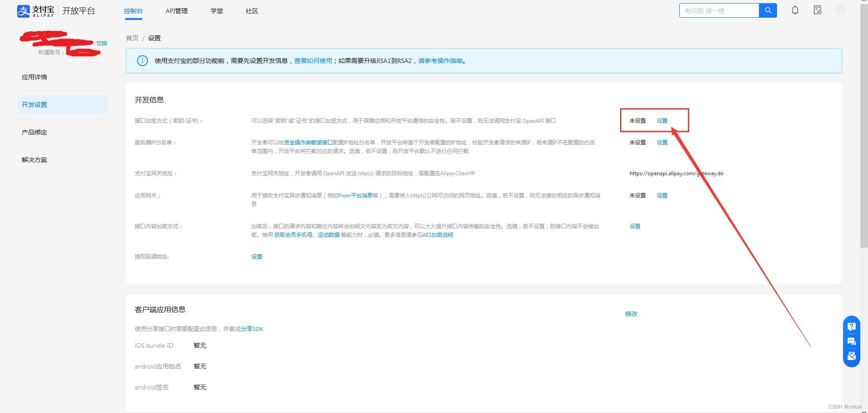The width and height of the screenshot is (868, 413).
Task: Click 未设置 status for 服务器IP白名单
Action: point(637,143)
